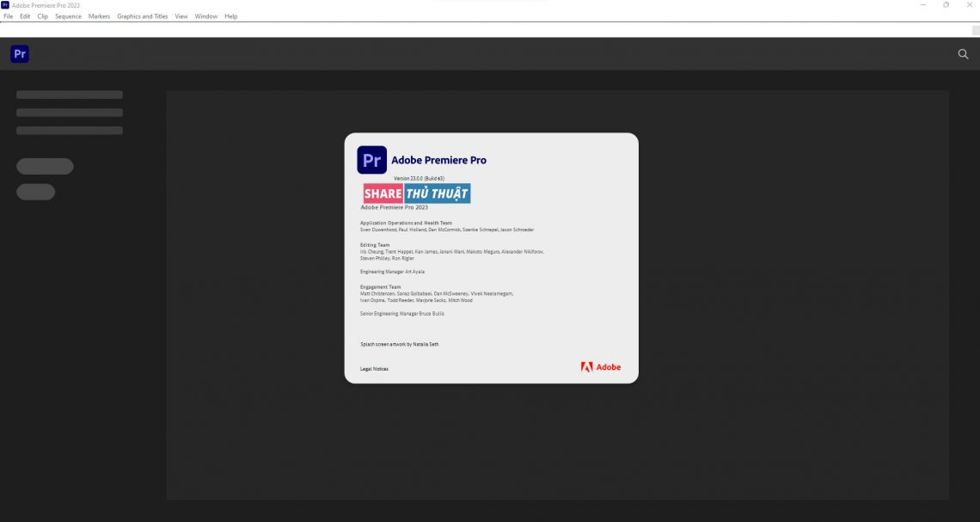Open the Sequence menu
The height and width of the screenshot is (522, 980).
coord(68,16)
